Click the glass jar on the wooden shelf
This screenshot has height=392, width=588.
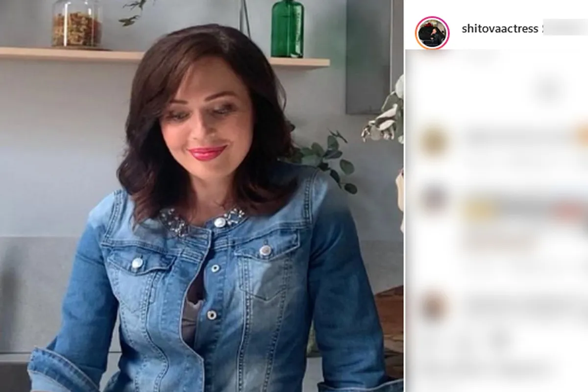click(x=77, y=24)
